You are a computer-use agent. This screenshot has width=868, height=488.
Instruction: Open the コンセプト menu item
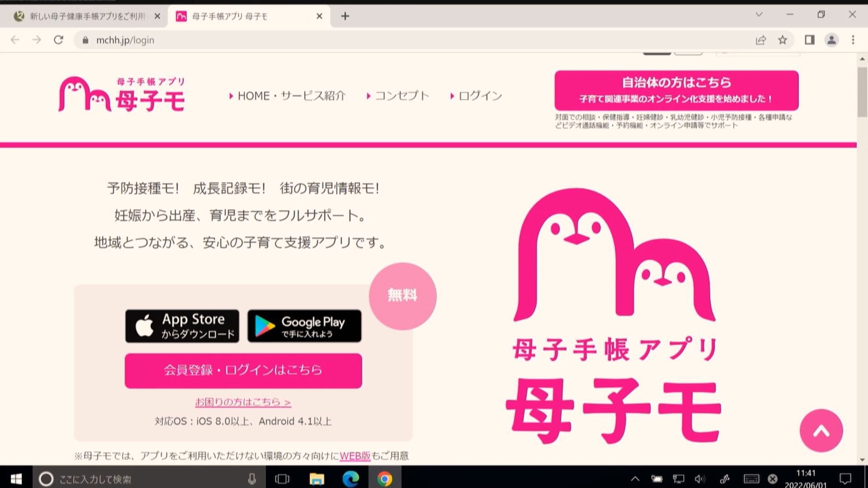click(x=398, y=96)
